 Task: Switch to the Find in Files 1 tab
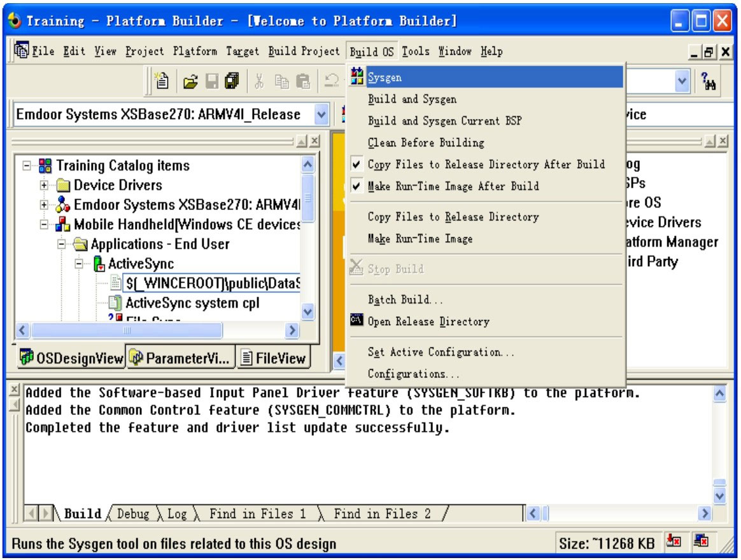click(258, 514)
